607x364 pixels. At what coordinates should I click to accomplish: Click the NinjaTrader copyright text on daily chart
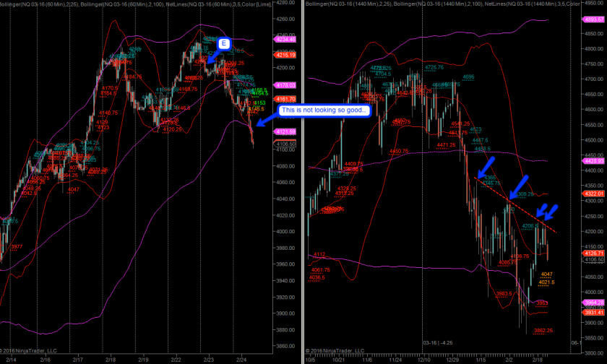tap(335, 351)
